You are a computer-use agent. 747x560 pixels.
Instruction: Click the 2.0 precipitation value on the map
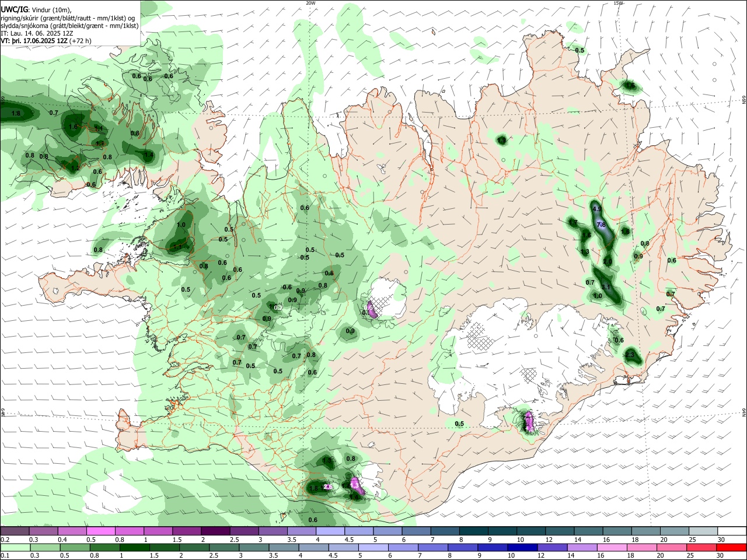pyautogui.click(x=608, y=262)
